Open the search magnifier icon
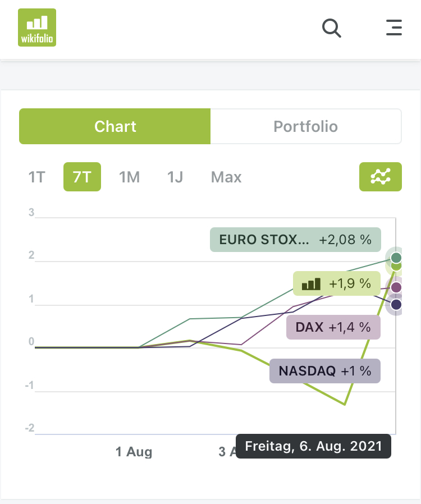Screen dimensions: 421x504 (x=332, y=28)
